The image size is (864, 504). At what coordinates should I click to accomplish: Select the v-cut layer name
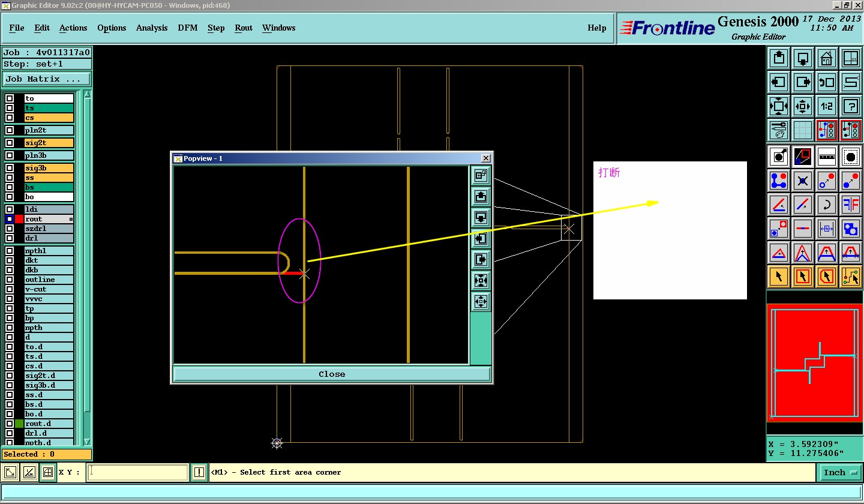coord(49,289)
